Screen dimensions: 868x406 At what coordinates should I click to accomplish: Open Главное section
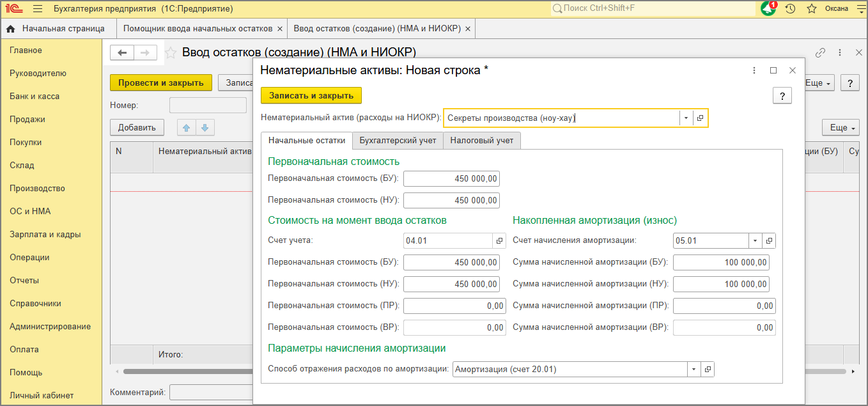point(26,51)
